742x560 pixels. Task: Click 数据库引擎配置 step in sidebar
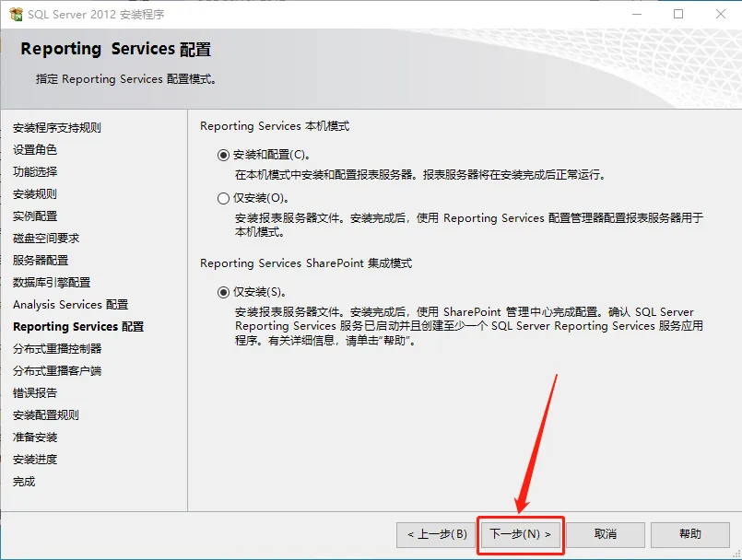[52, 283]
